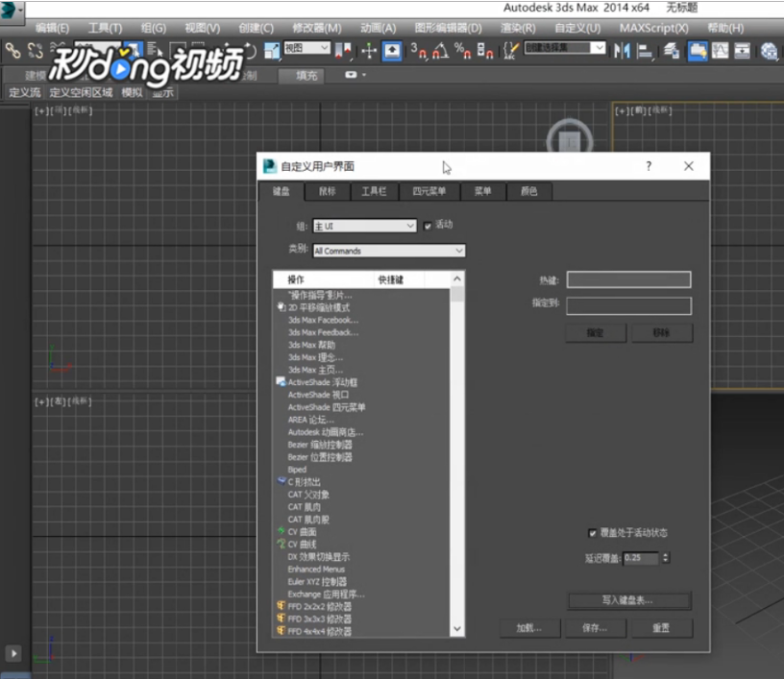Open the Layer Manager icon

671,51
